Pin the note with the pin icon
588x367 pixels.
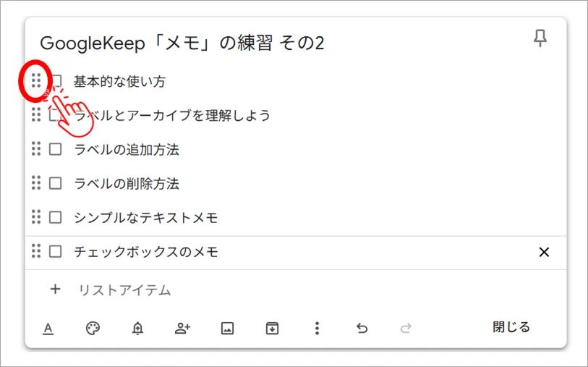(x=540, y=39)
